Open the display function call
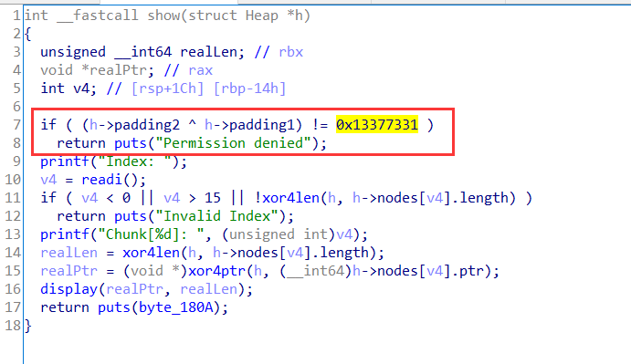The height and width of the screenshot is (364, 631). tap(68, 289)
